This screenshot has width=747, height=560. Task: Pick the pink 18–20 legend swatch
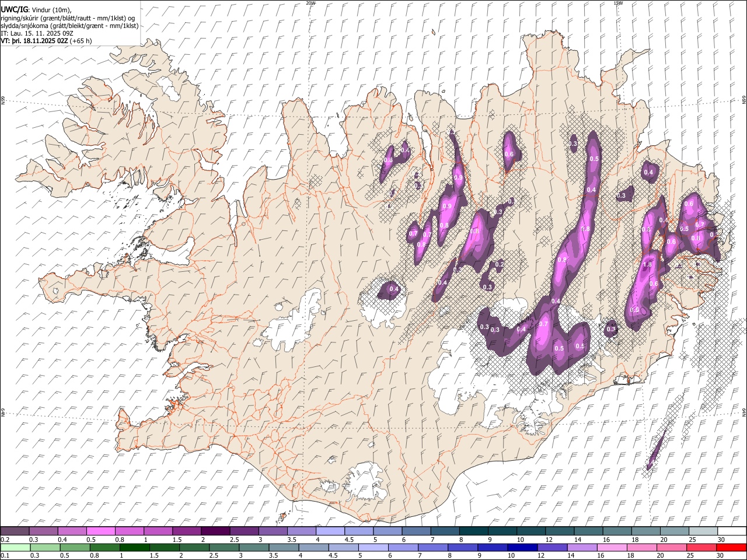point(641,547)
